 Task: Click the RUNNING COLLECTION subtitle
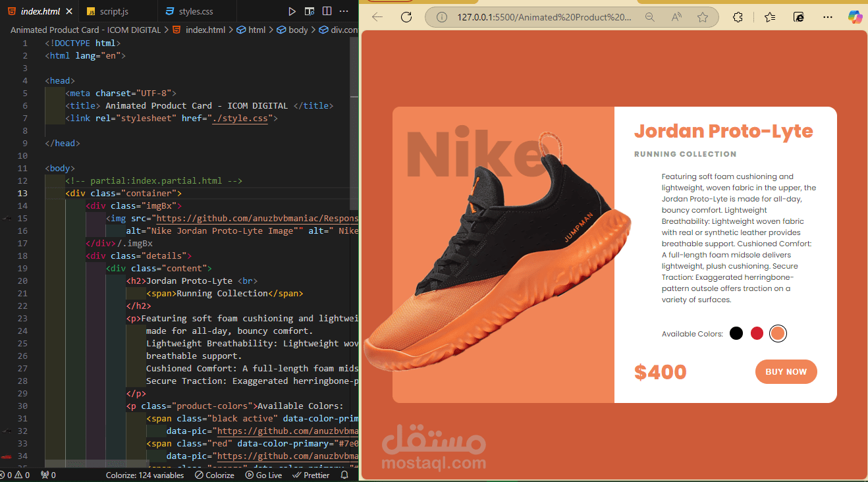click(685, 154)
